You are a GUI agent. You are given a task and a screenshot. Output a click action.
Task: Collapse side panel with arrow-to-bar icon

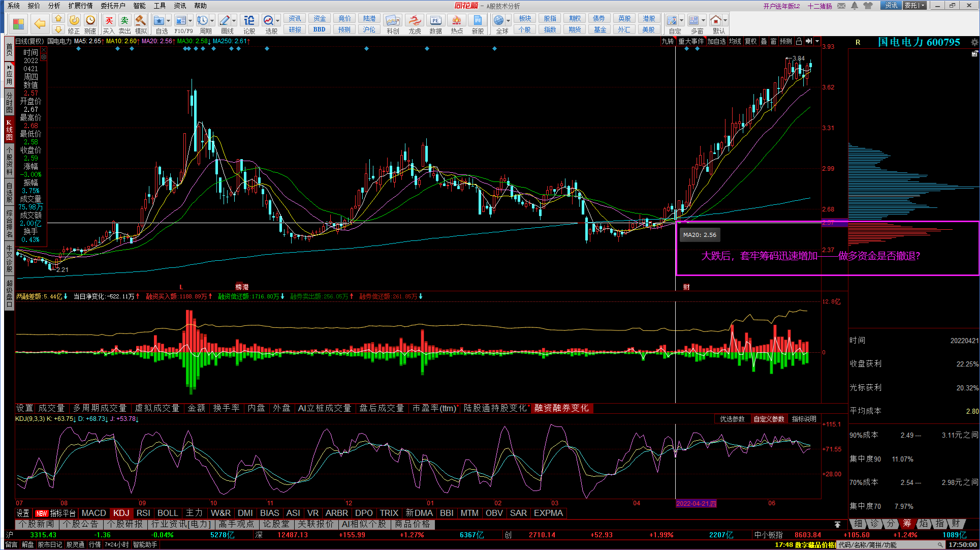(x=809, y=41)
